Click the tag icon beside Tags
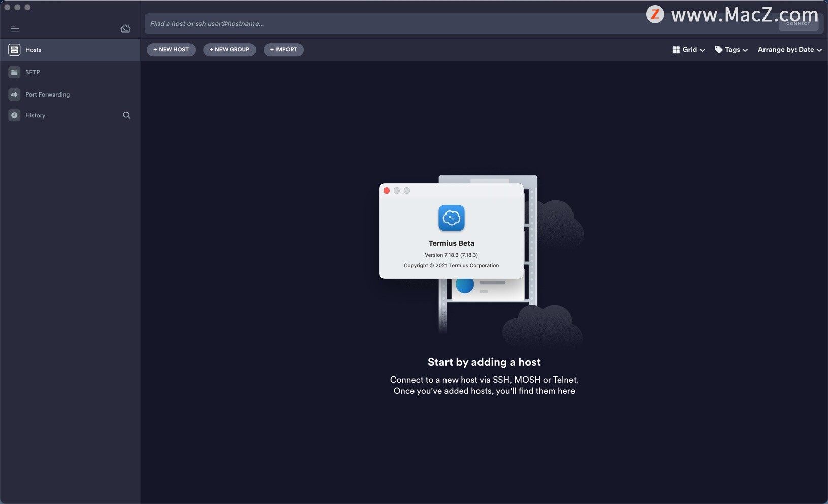The height and width of the screenshot is (504, 828). pos(719,50)
